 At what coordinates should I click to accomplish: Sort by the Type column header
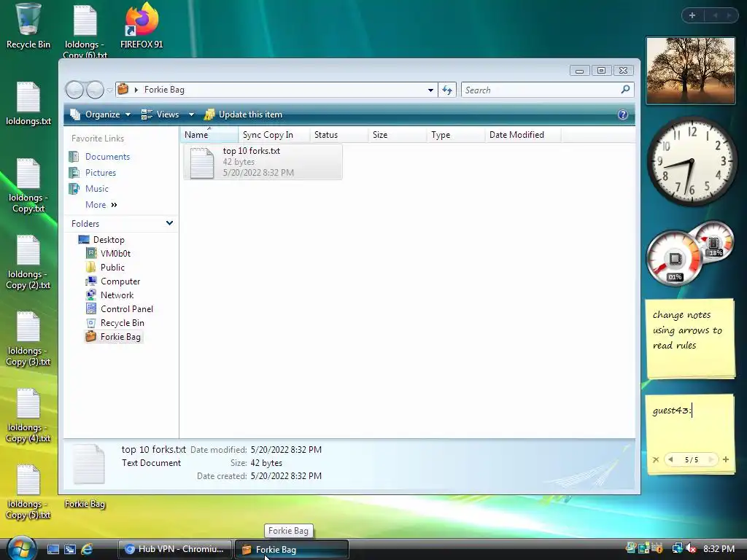[456, 135]
